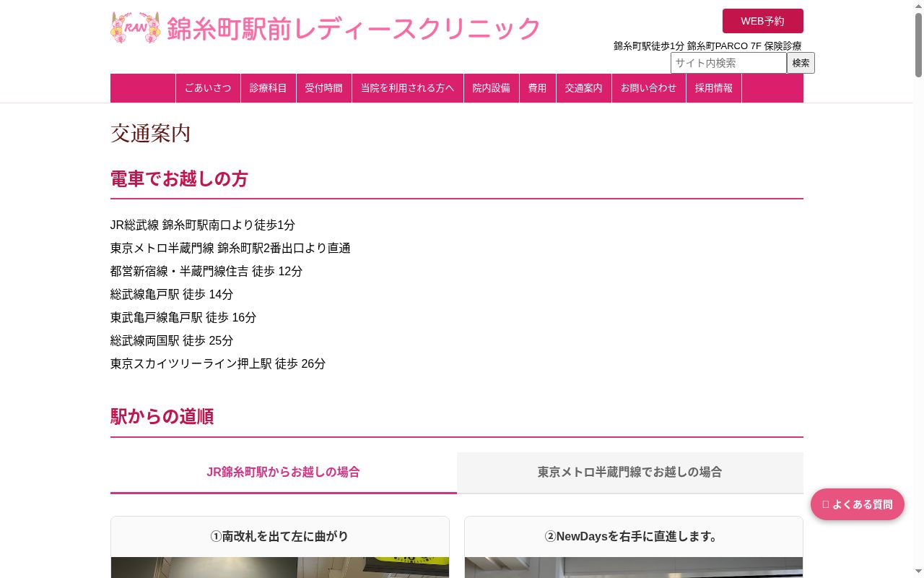Image resolution: width=924 pixels, height=578 pixels.
Task: Open the 採用情報 menu item
Action: [714, 88]
